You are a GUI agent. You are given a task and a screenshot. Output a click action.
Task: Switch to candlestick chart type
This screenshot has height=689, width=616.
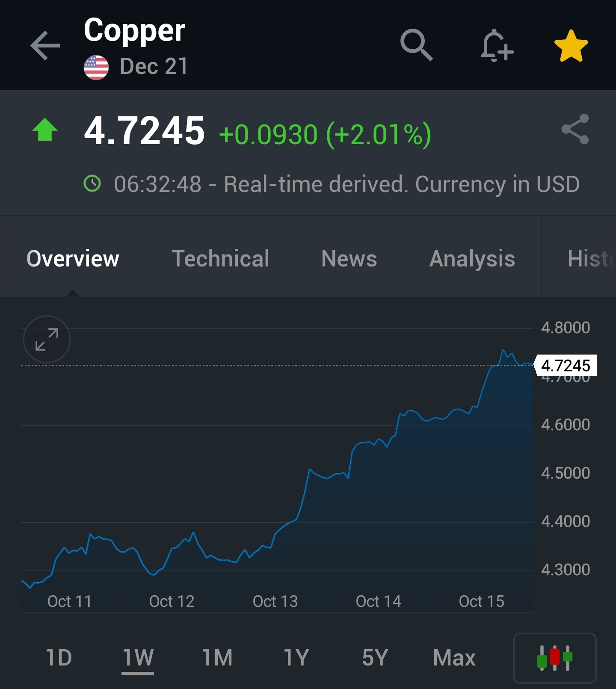coord(555,658)
